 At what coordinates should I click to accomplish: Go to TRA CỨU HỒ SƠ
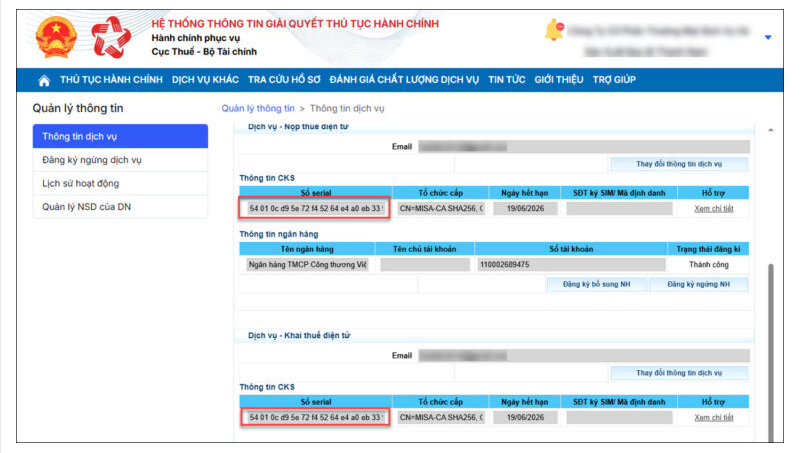coord(283,80)
